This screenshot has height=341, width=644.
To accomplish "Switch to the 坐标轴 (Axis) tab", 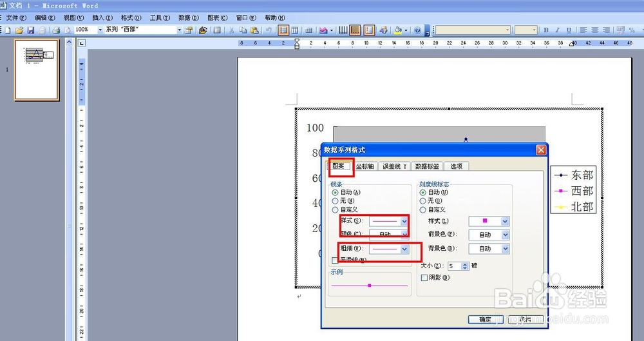I will click(x=365, y=166).
